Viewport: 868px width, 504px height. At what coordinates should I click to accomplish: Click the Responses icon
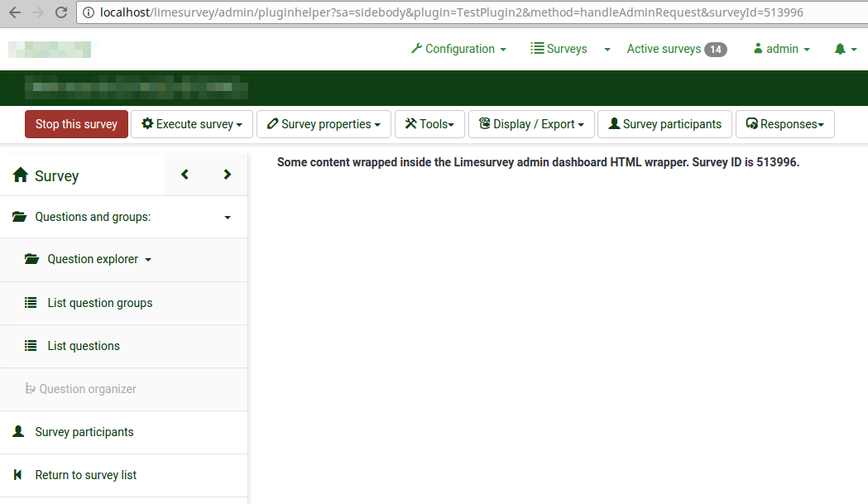pos(752,123)
